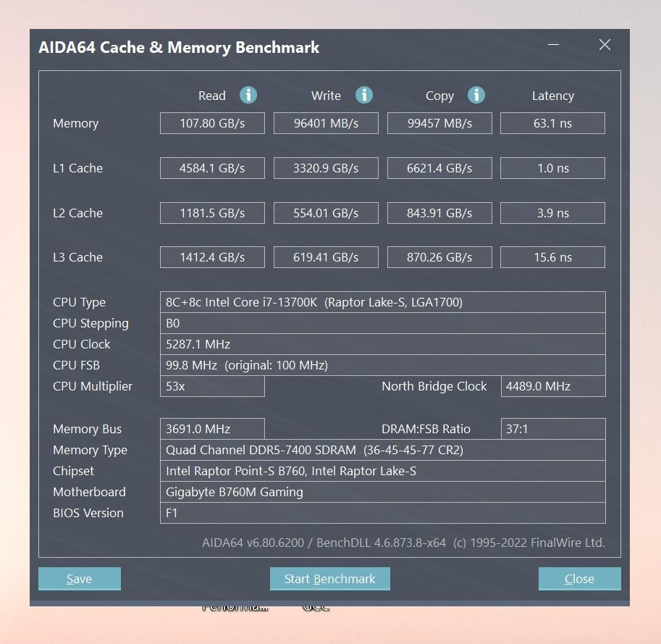Select the L2 Cache copy value 843.91 GB/s
This screenshot has width=661, height=644.
coord(439,213)
